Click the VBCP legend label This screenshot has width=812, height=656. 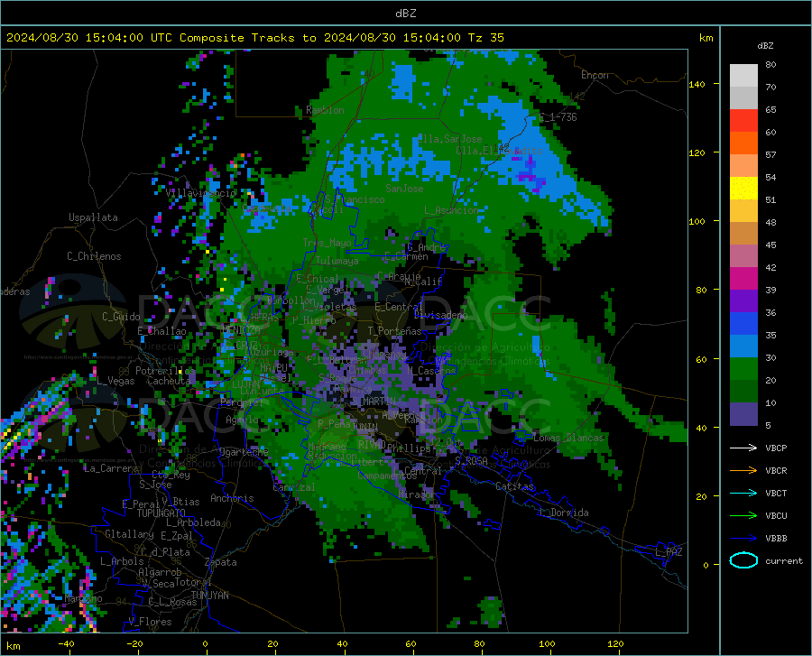(x=776, y=448)
